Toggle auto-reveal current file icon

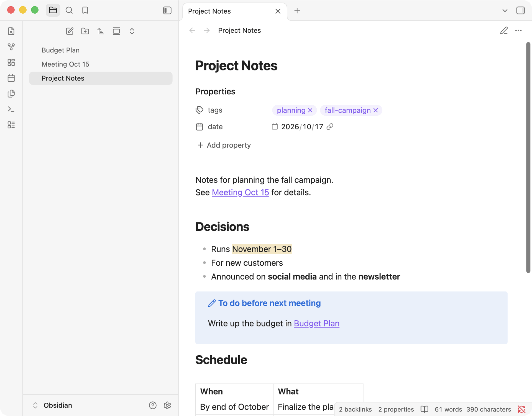coord(116,31)
